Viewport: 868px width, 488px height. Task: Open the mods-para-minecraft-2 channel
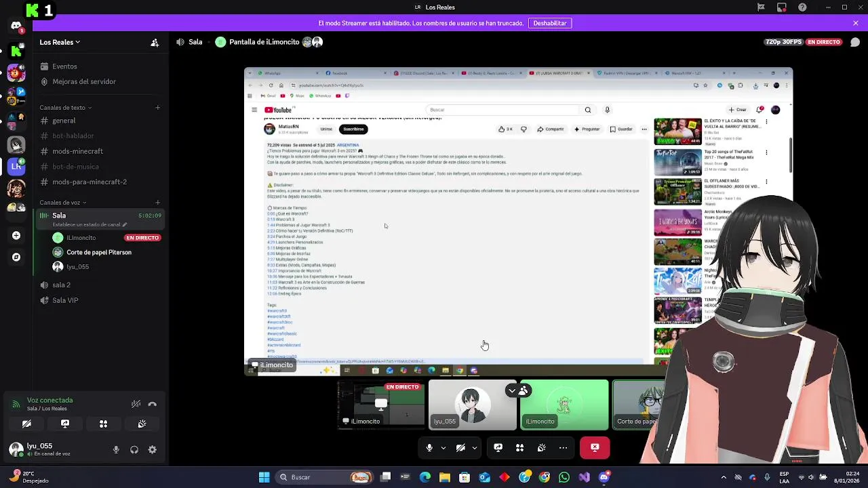[100, 182]
